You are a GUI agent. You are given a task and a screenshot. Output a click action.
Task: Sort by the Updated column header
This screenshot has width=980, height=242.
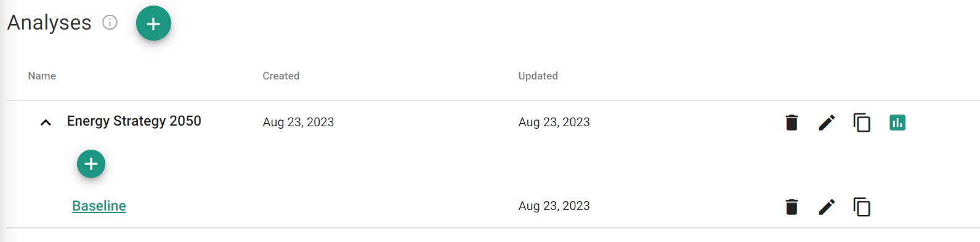pyautogui.click(x=538, y=76)
